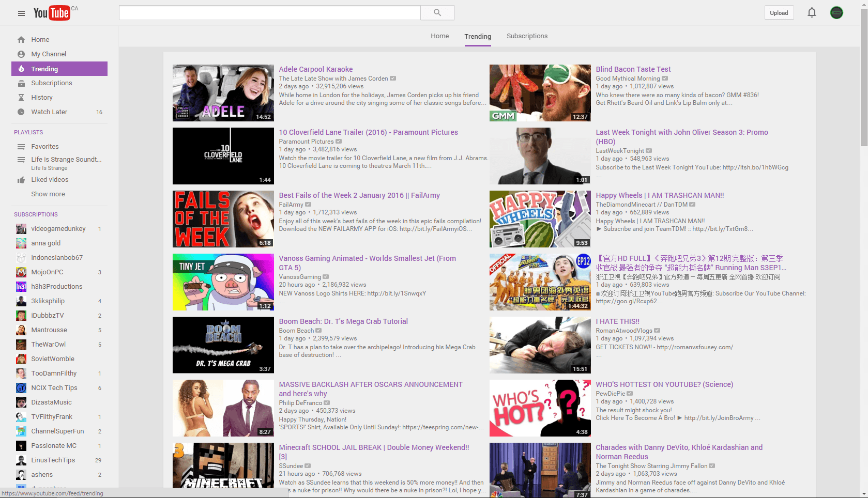The height and width of the screenshot is (498, 868).
Task: Open Adele Carpool Karaoke video title
Action: (316, 69)
